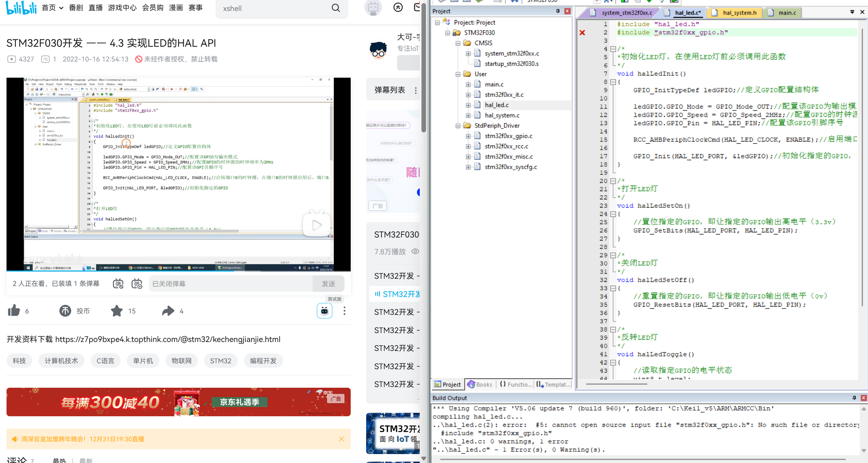Click the share arrow icon

coord(168,311)
